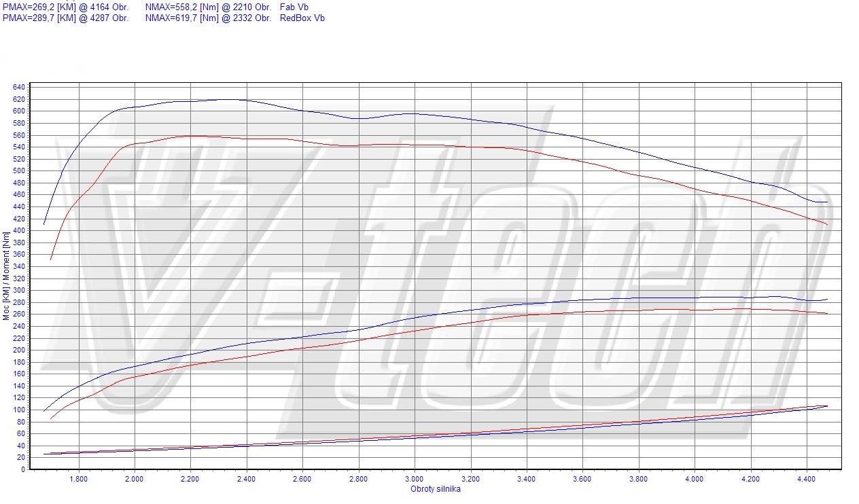Click the 1.800 x-axis tick label
The height and width of the screenshot is (504, 859).
(x=80, y=480)
